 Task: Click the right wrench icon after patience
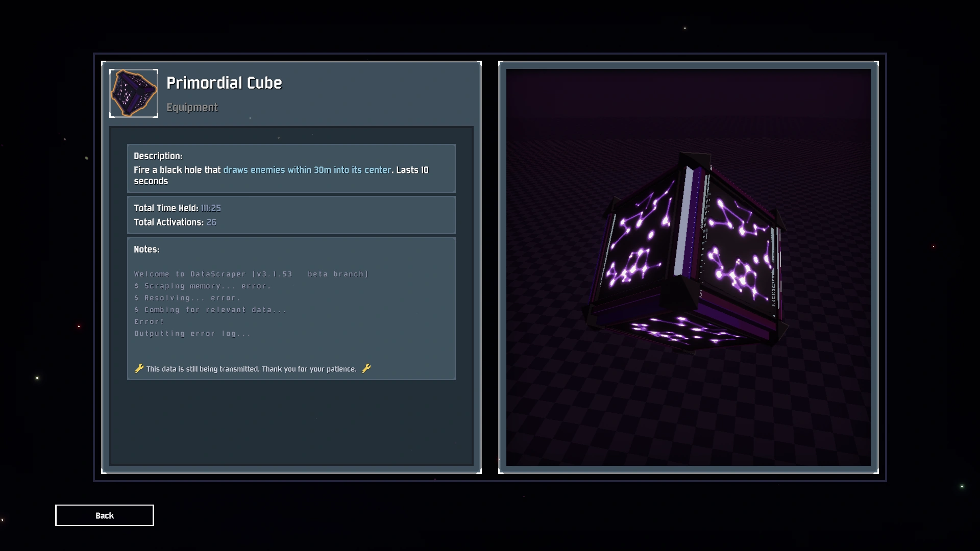click(366, 368)
